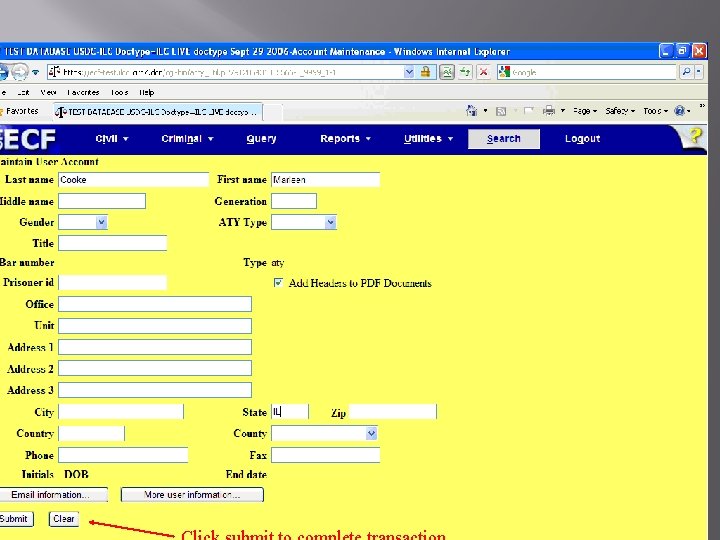Click the blue Help icon in command bar

pos(680,111)
